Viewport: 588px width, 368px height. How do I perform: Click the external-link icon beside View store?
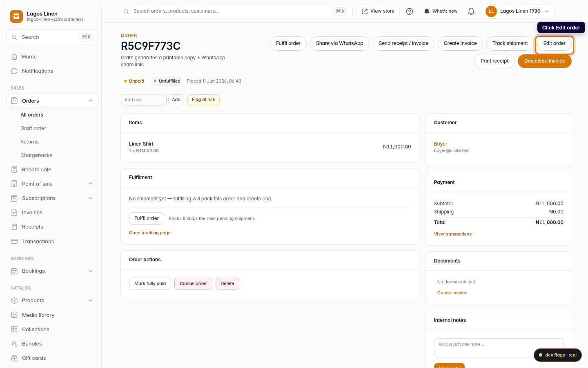365,11
